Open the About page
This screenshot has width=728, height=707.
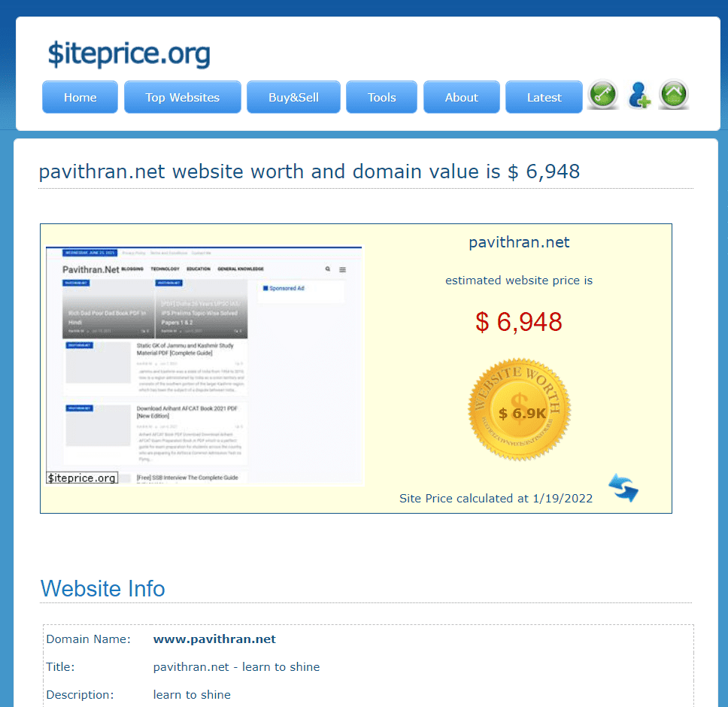point(462,97)
